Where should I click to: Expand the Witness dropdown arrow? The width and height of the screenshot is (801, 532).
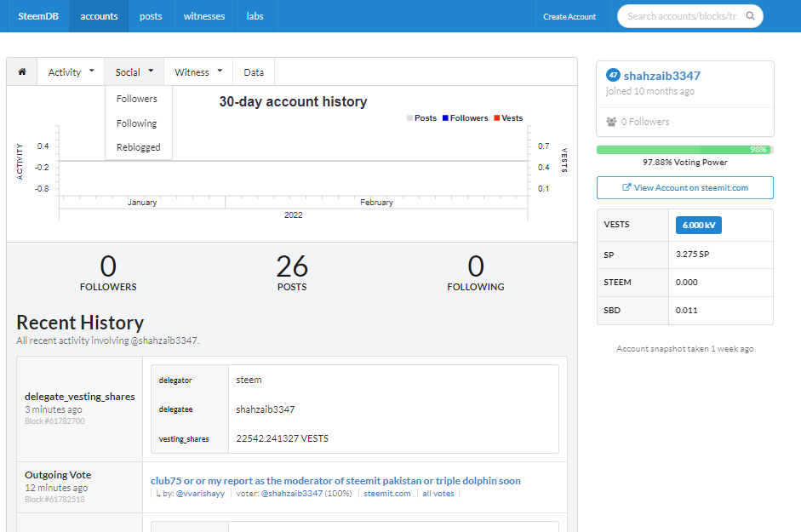tap(220, 71)
